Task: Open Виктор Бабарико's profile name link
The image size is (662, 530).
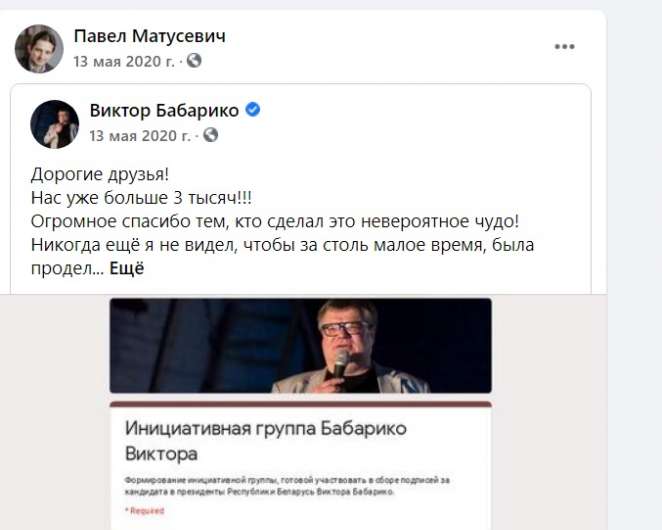Action: coord(164,111)
